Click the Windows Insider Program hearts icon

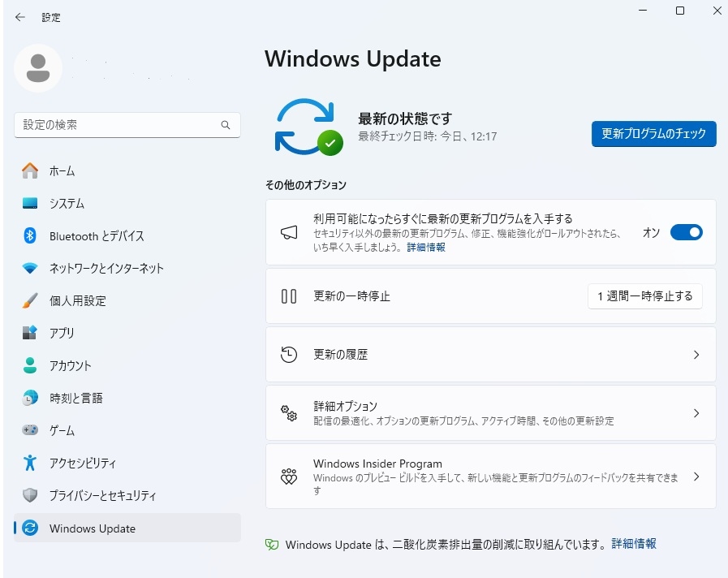(x=289, y=477)
